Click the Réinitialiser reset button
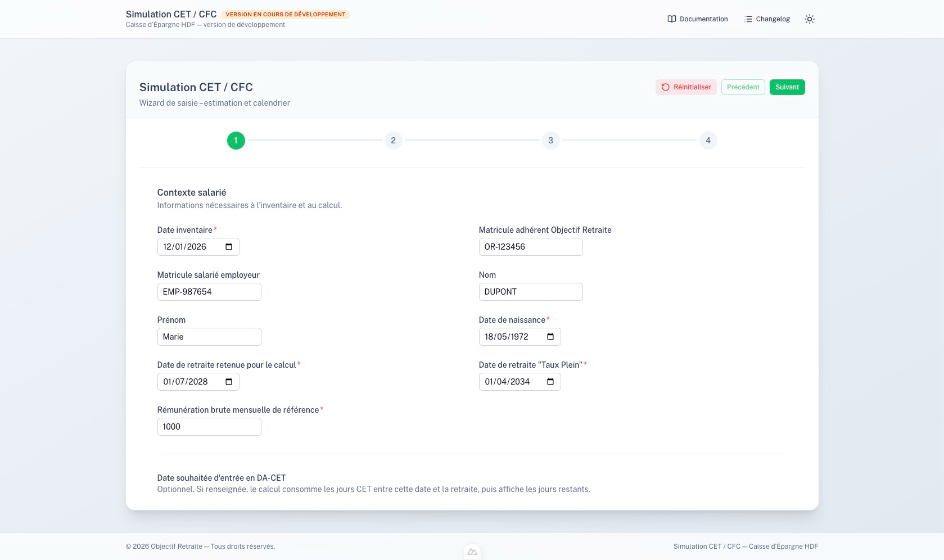The image size is (944, 560). (x=686, y=87)
